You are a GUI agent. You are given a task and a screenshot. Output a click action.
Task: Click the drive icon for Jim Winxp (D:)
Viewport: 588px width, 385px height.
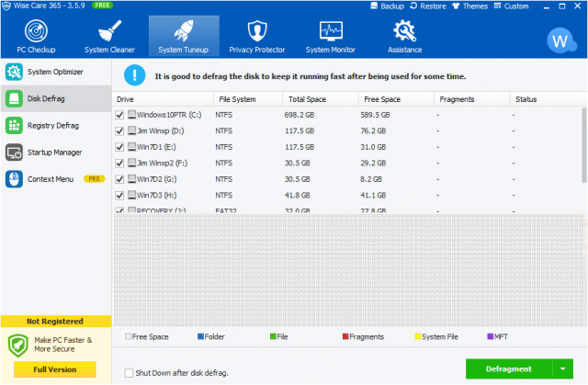click(x=131, y=130)
